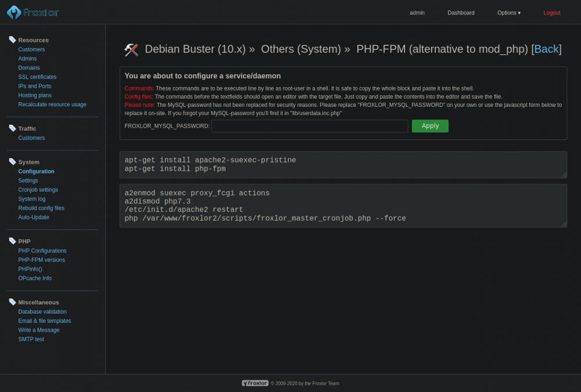Click the Miscellaneous section heading
Viewport: 581px width, 392px height.
pyautogui.click(x=38, y=303)
